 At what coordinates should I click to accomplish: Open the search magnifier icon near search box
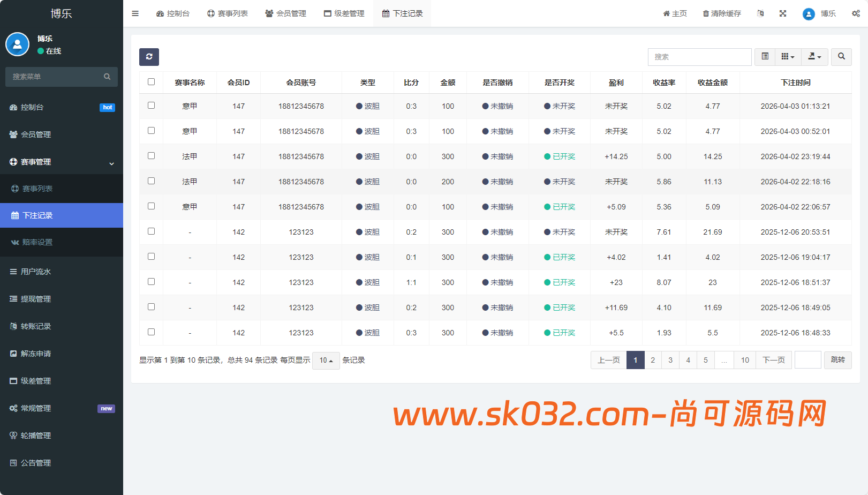coord(841,57)
